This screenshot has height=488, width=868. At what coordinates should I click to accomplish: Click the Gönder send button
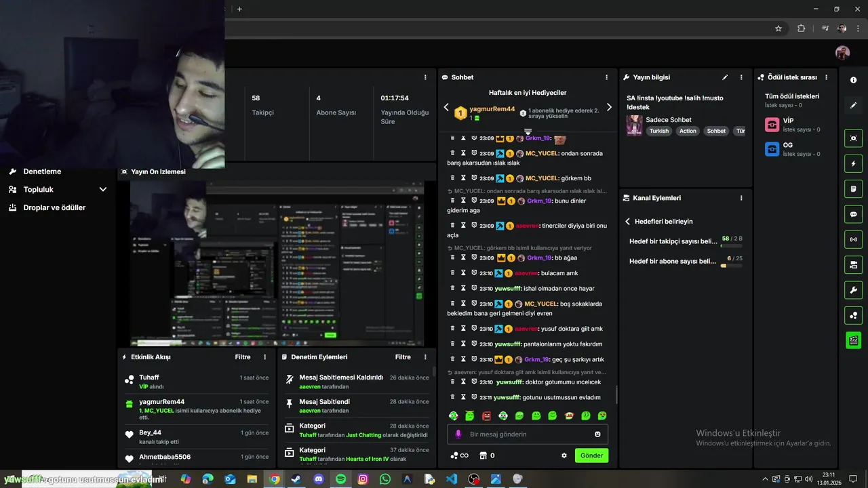[591, 455]
